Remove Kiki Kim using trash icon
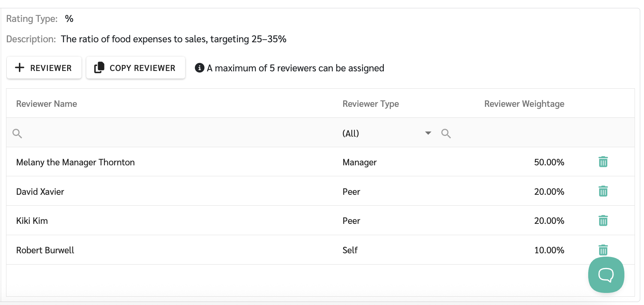The width and height of the screenshot is (644, 305). pos(603,220)
